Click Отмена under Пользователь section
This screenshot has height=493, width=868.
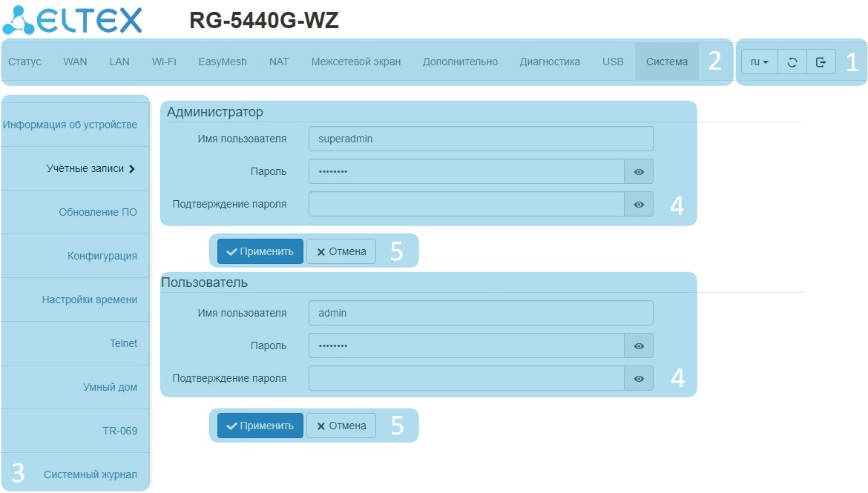pos(341,426)
